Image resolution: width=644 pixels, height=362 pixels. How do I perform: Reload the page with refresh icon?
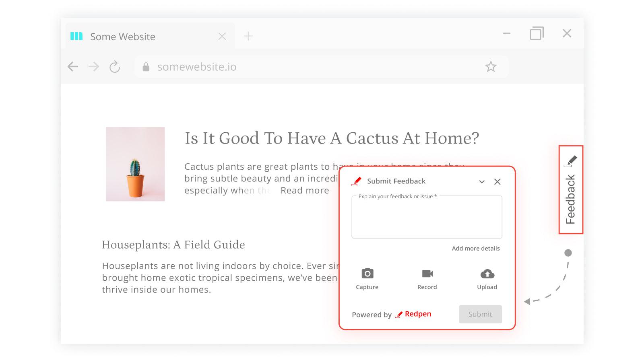115,67
